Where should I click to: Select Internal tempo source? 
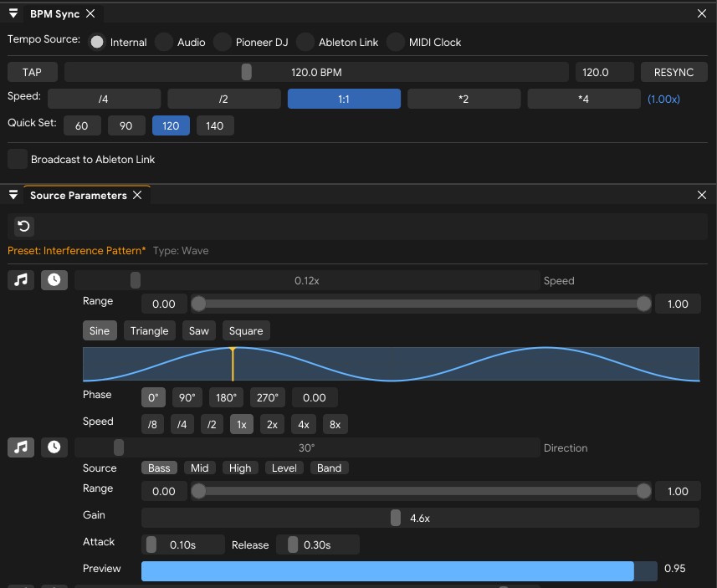pyautogui.click(x=97, y=42)
